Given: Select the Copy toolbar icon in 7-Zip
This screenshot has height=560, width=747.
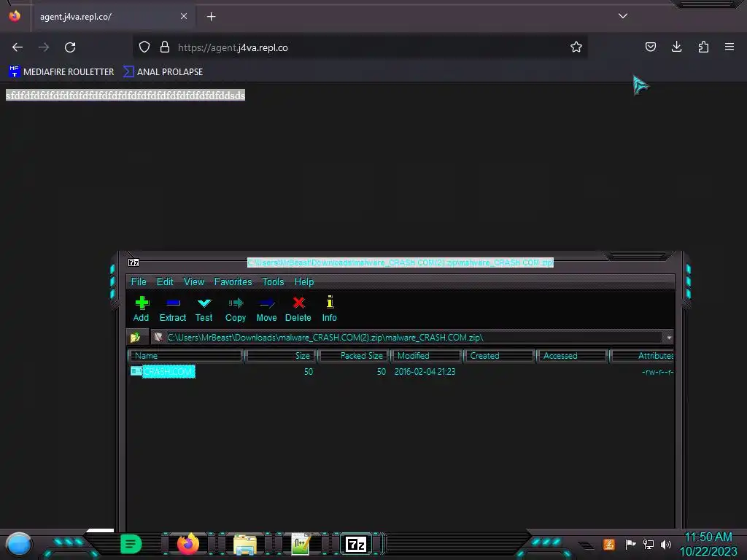Looking at the screenshot, I should pos(236,308).
